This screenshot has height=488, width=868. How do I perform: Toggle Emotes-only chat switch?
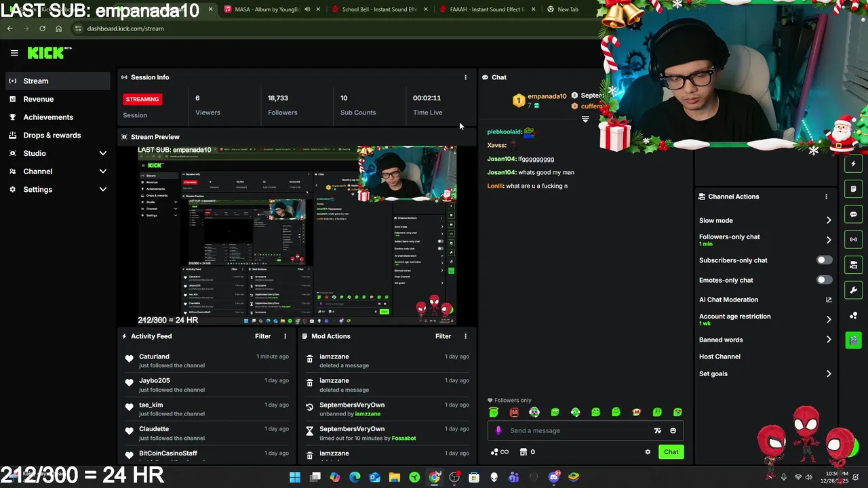(824, 280)
